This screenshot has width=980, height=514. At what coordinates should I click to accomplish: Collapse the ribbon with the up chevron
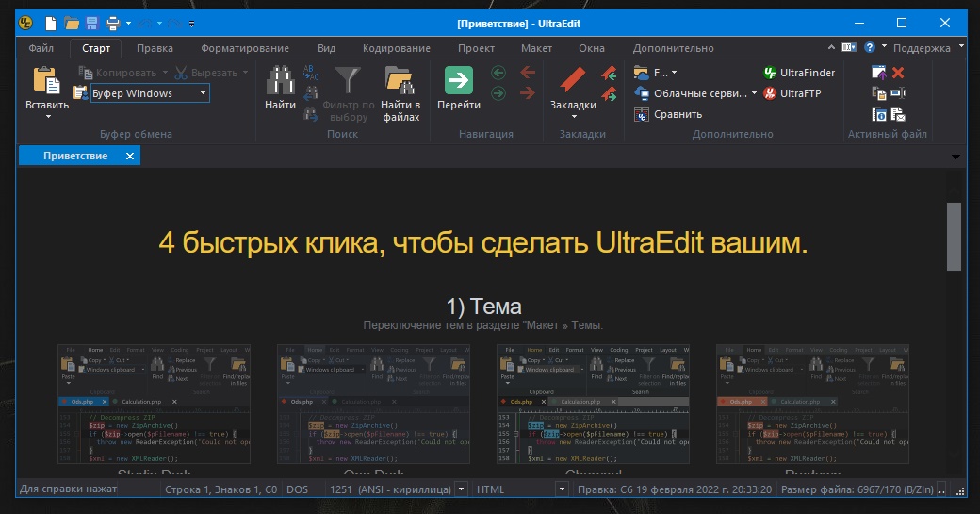pyautogui.click(x=831, y=47)
